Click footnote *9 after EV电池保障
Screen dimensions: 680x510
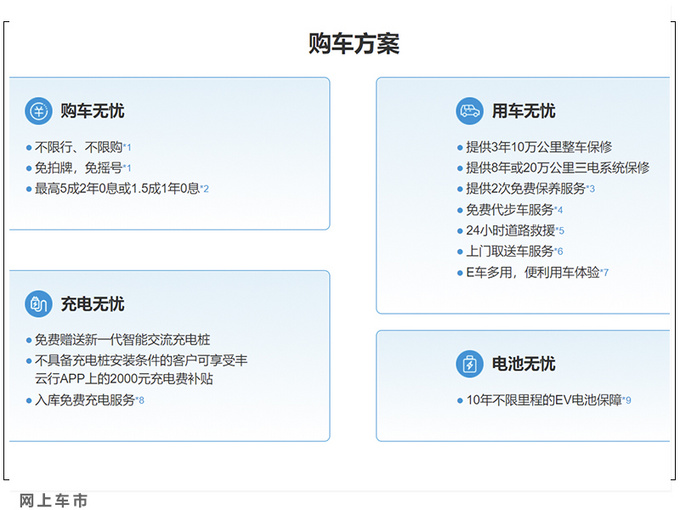pos(627,400)
